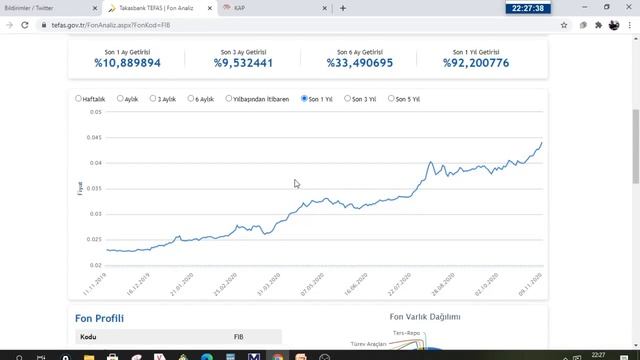Click the Türev Araçları pie chart label
The width and height of the screenshot is (640, 360).
pyautogui.click(x=368, y=344)
